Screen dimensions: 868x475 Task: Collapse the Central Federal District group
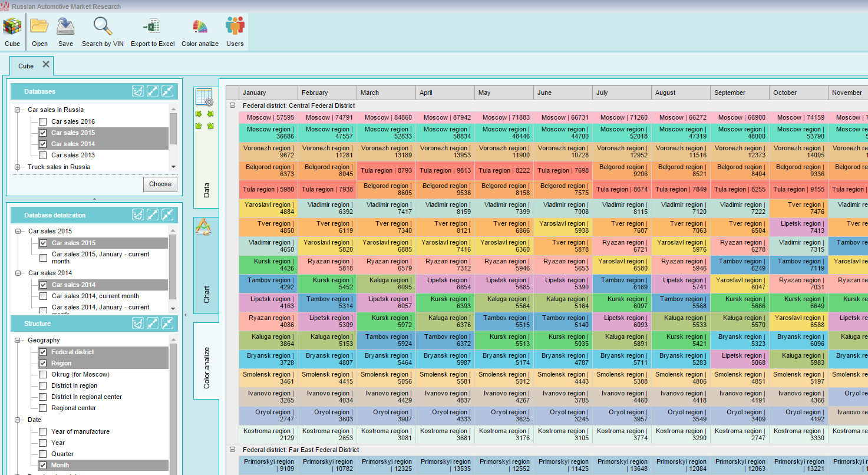coord(232,105)
